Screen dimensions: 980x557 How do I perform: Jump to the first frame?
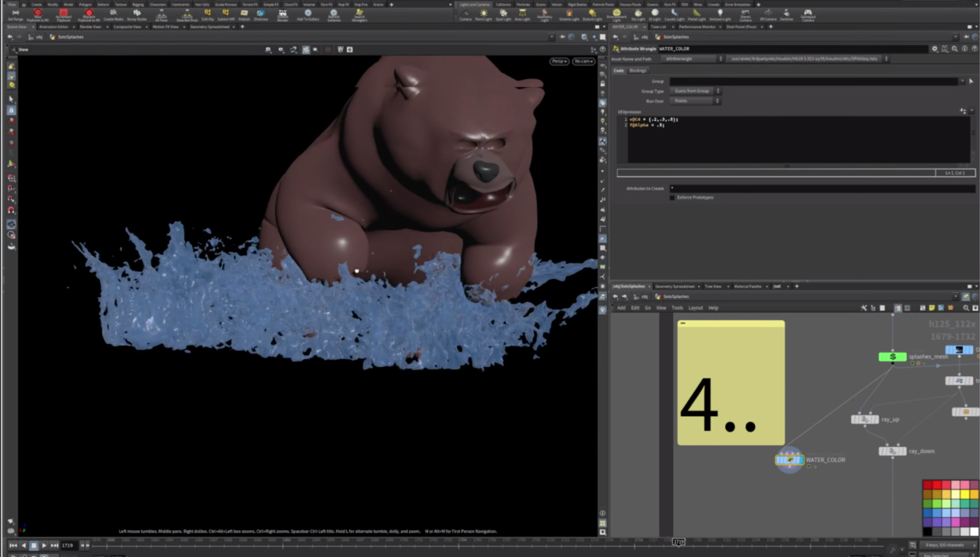pyautogui.click(x=13, y=546)
